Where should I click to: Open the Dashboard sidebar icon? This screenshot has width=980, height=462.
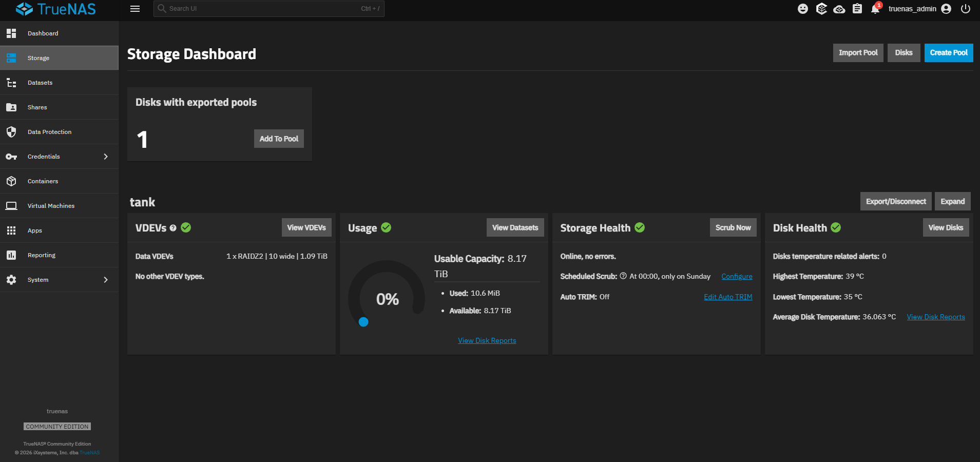(11, 33)
